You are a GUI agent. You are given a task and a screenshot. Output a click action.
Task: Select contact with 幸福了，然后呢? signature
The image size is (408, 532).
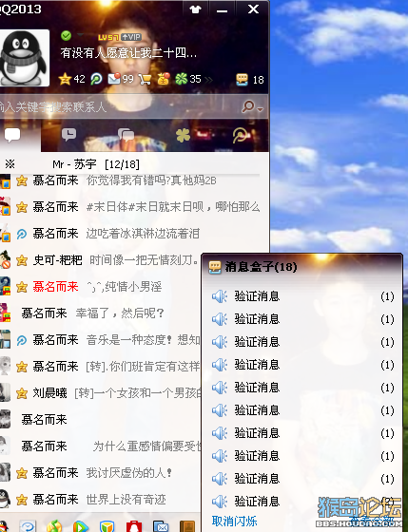click(101, 313)
